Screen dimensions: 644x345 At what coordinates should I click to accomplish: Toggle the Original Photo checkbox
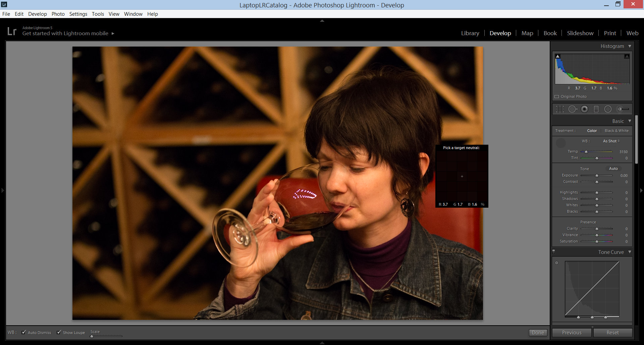coord(557,96)
